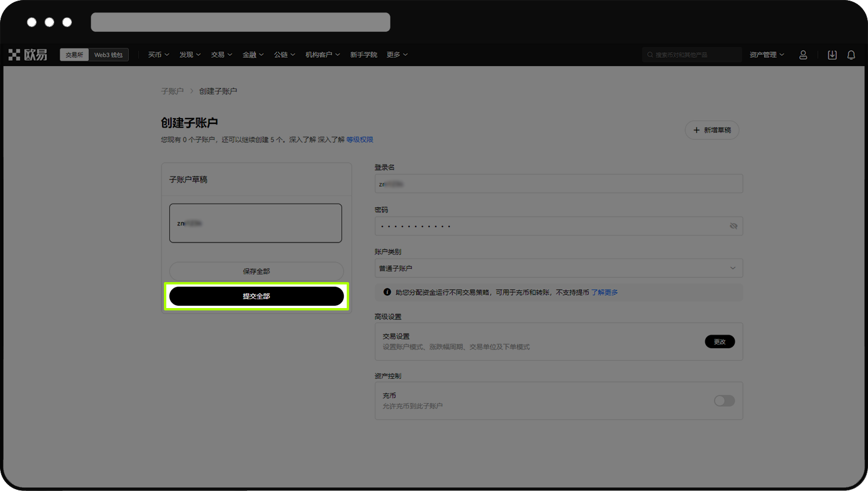Click the 资产控制 section label

[x=387, y=376]
